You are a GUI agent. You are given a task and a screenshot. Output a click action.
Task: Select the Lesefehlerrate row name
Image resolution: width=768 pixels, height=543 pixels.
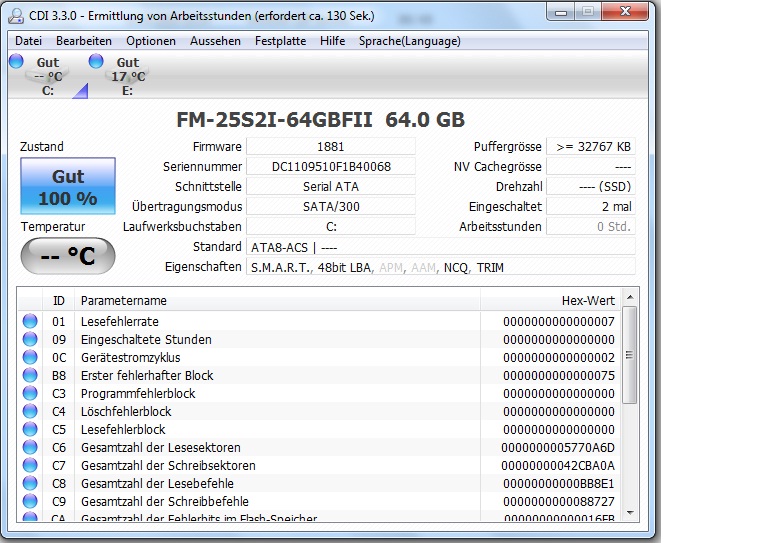tap(120, 322)
